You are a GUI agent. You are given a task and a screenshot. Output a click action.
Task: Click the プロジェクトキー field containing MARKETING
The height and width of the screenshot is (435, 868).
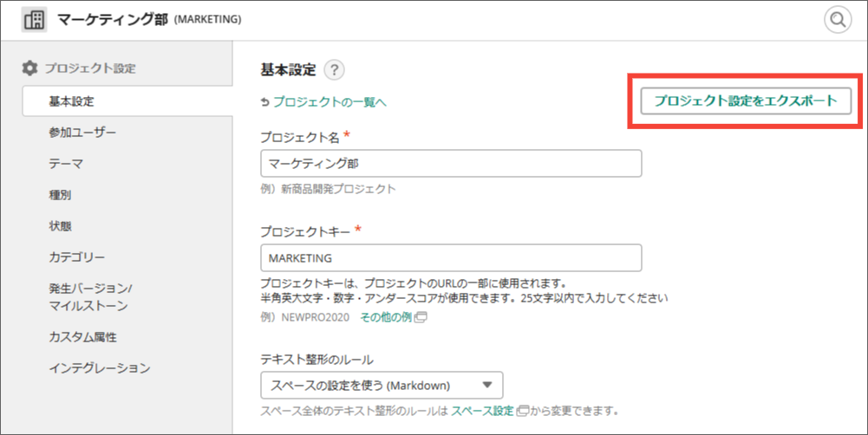451,258
